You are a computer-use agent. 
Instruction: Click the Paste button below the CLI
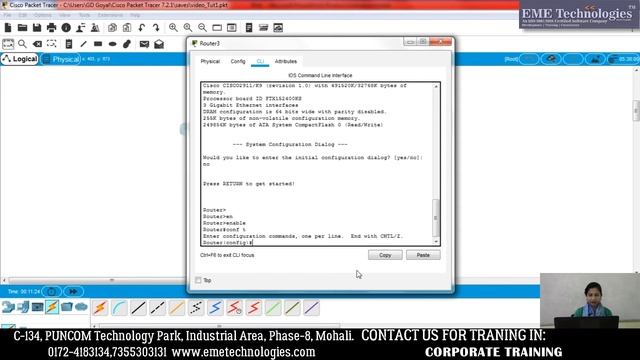[423, 255]
